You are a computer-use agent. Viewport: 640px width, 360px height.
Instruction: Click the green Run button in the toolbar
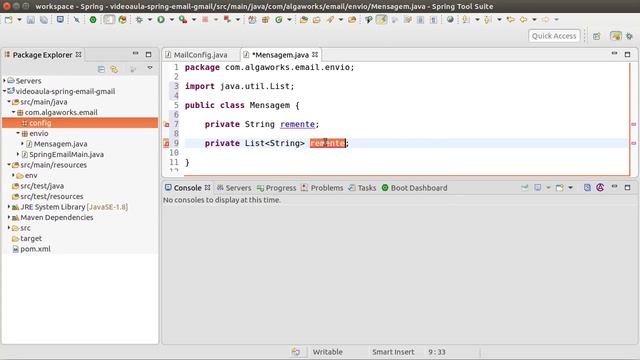tap(161, 20)
